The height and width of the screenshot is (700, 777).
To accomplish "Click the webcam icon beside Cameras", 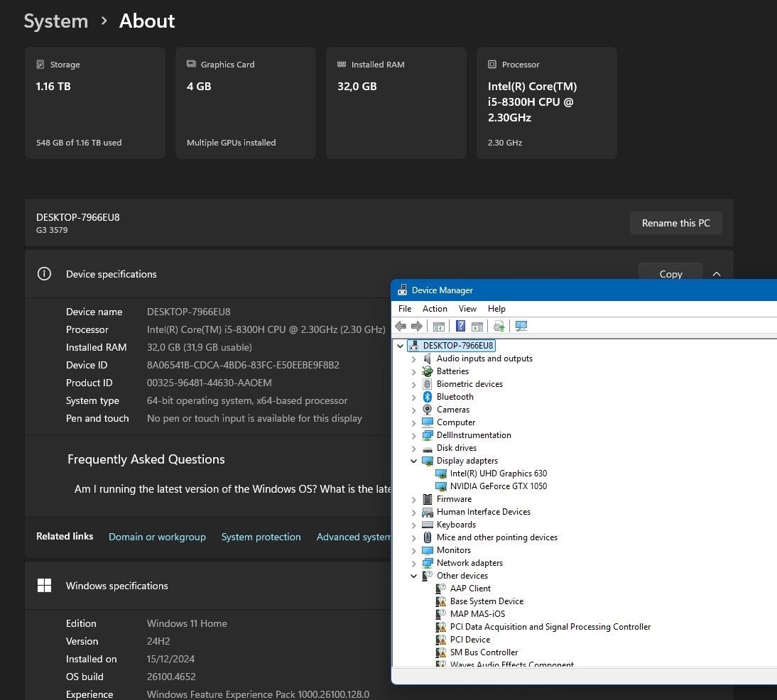I will [427, 409].
